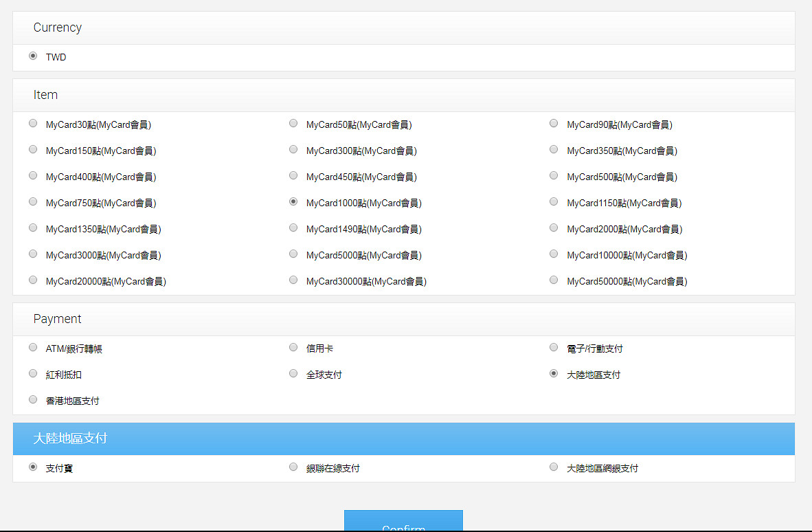Image resolution: width=812 pixels, height=532 pixels.
Task: Select MyCard50點(MyCard會員) item
Action: pos(293,123)
